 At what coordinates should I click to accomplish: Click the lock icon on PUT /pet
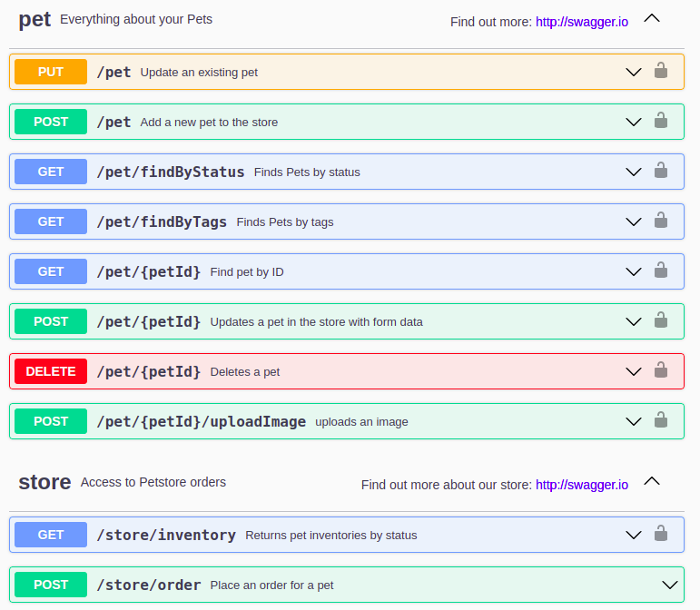[661, 71]
